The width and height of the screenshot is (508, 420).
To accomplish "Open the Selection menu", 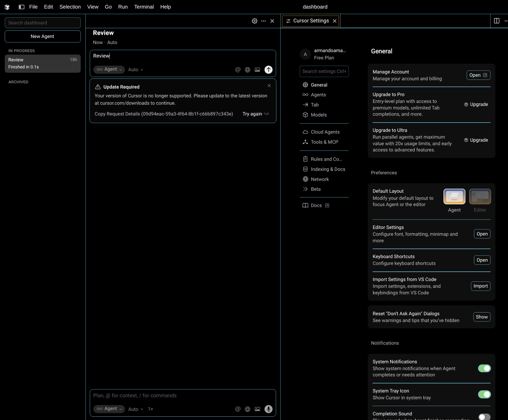I will (x=70, y=7).
